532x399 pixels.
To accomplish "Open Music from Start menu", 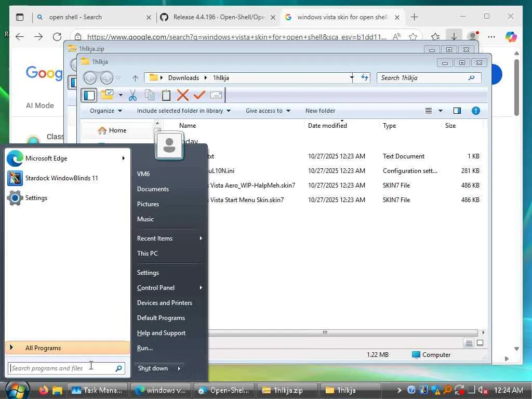I will 145,219.
